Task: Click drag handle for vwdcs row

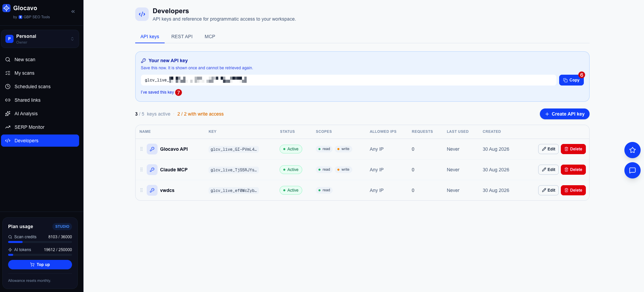Action: pyautogui.click(x=142, y=190)
